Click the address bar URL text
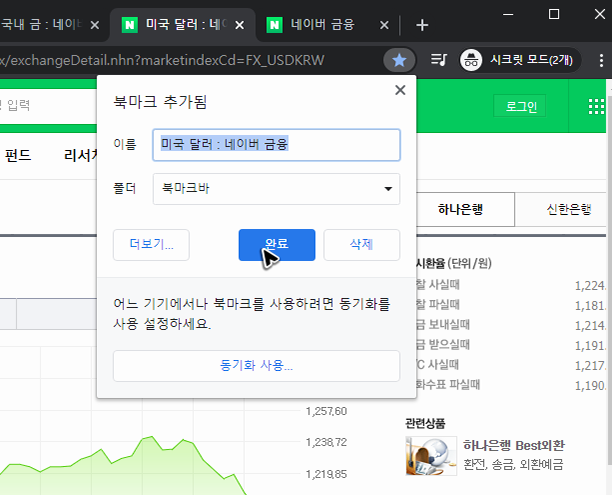Viewport: 612px width, 495px height. pos(162,61)
